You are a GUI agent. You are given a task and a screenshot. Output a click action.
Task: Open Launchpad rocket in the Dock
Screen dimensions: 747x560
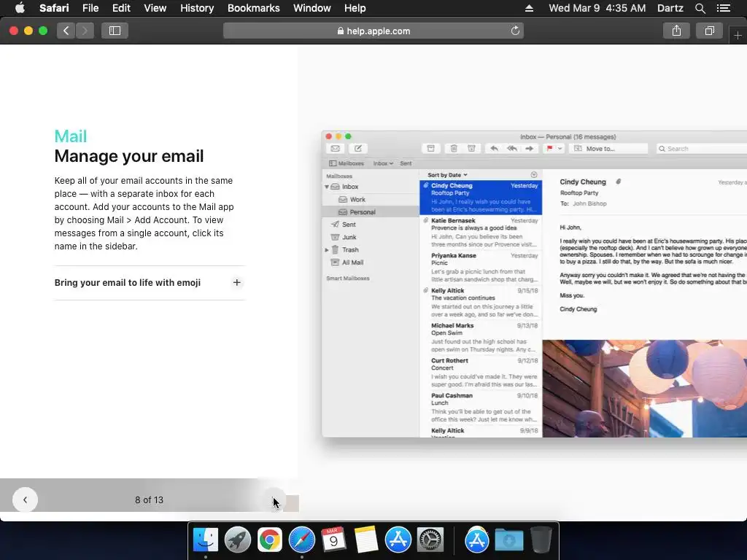(238, 540)
